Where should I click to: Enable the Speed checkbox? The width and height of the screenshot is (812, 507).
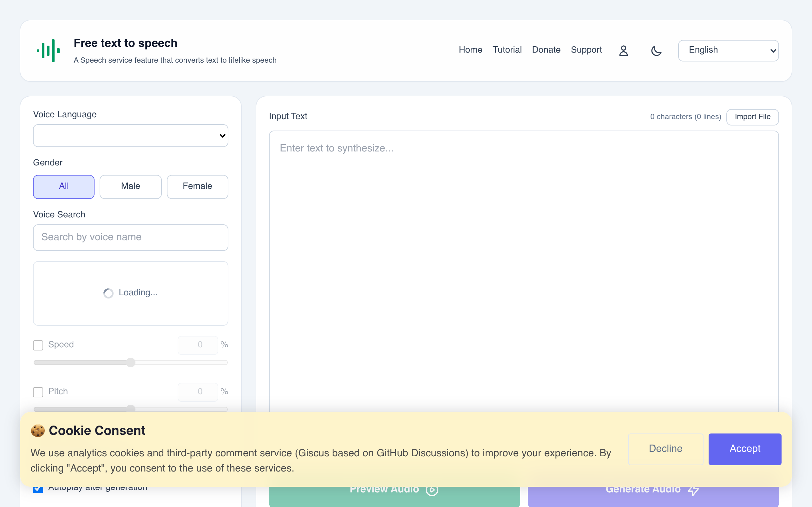coord(38,345)
